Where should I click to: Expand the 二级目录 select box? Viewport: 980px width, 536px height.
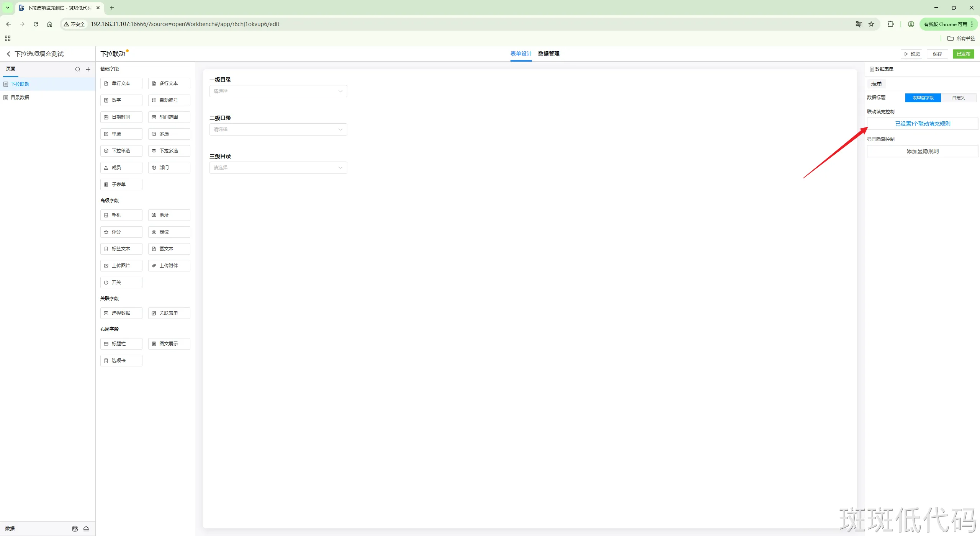(x=278, y=129)
